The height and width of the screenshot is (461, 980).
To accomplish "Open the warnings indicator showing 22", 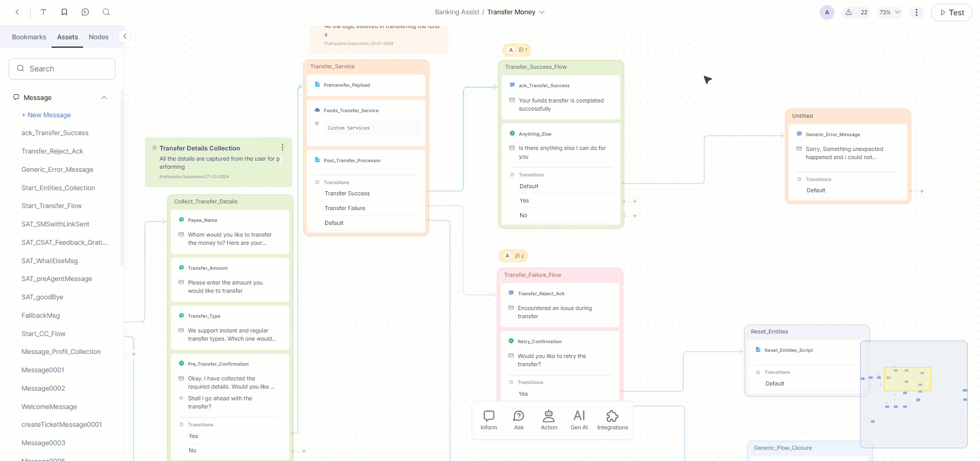I will (x=856, y=12).
